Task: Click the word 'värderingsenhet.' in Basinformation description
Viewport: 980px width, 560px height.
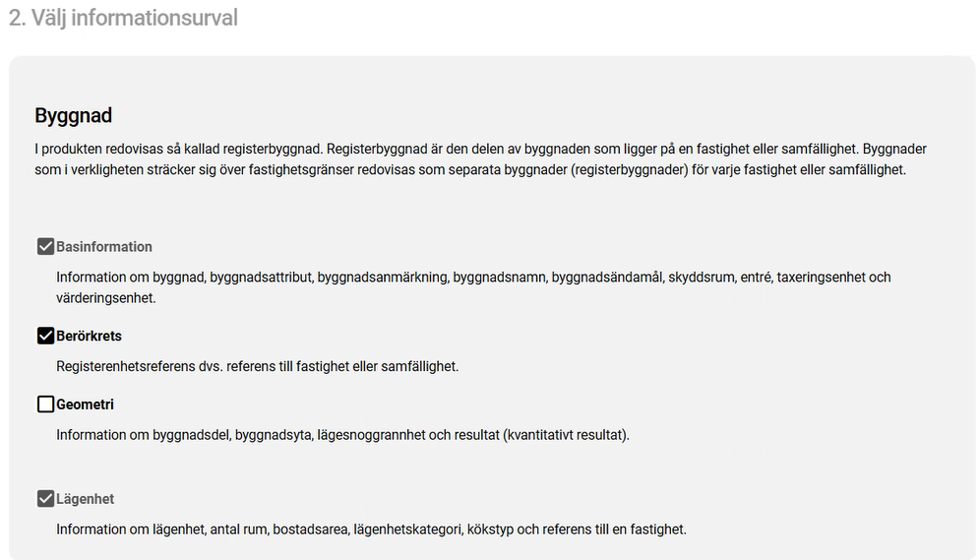Action: tap(106, 297)
